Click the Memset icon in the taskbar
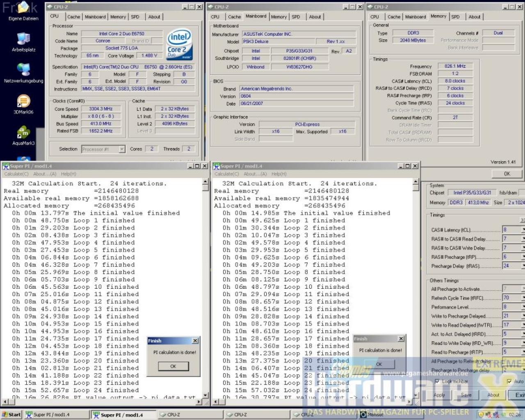Screen dimensions: 525x420 363,415
